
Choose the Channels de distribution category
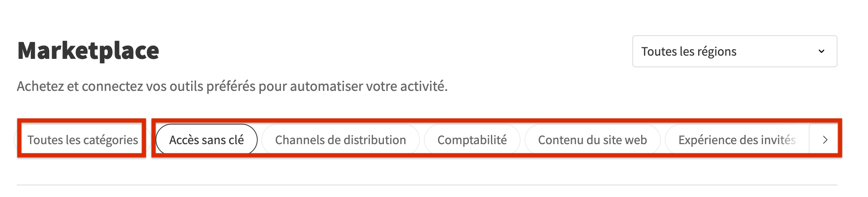point(340,140)
